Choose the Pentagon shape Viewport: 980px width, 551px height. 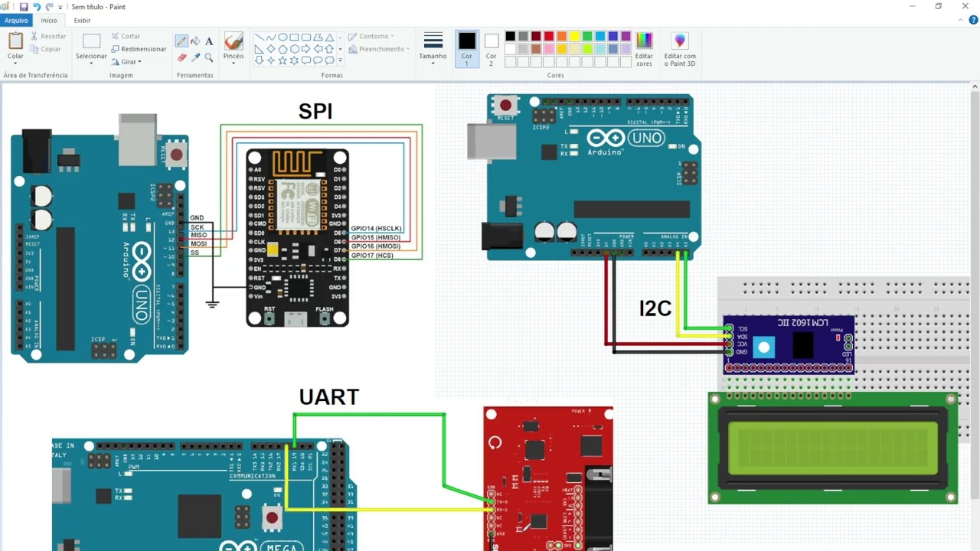point(283,49)
